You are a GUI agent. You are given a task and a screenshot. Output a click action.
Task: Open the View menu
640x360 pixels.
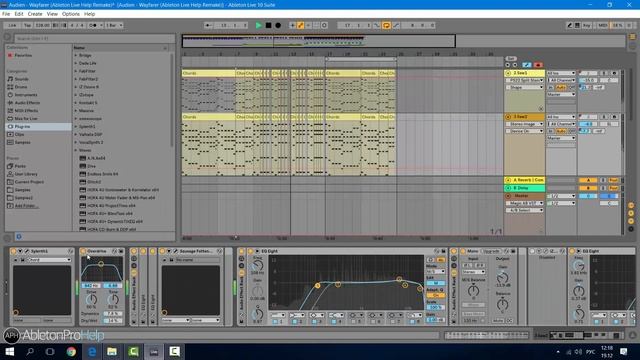coord(52,14)
